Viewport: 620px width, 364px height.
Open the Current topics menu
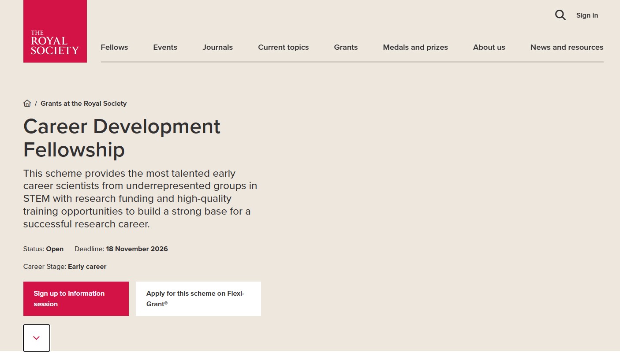click(283, 47)
